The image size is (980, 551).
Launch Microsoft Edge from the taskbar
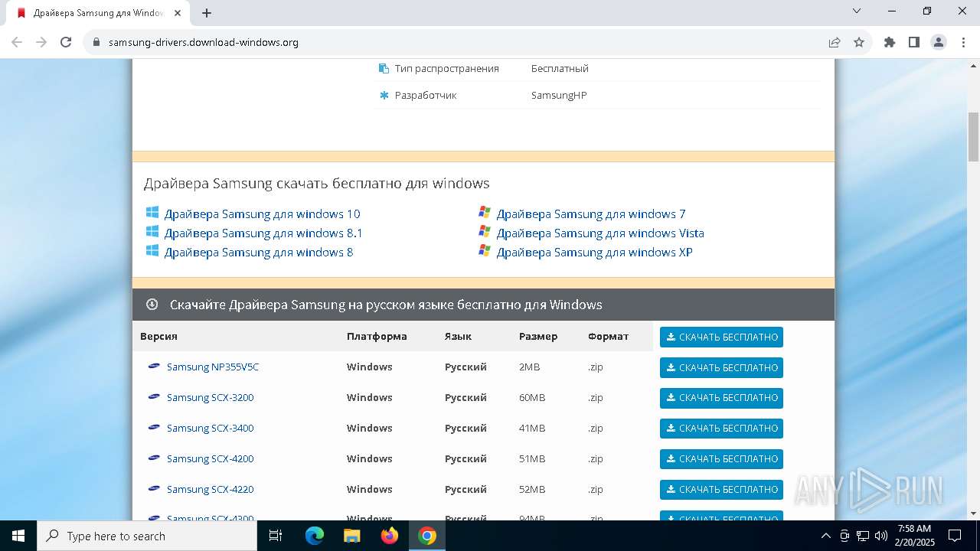tap(315, 536)
